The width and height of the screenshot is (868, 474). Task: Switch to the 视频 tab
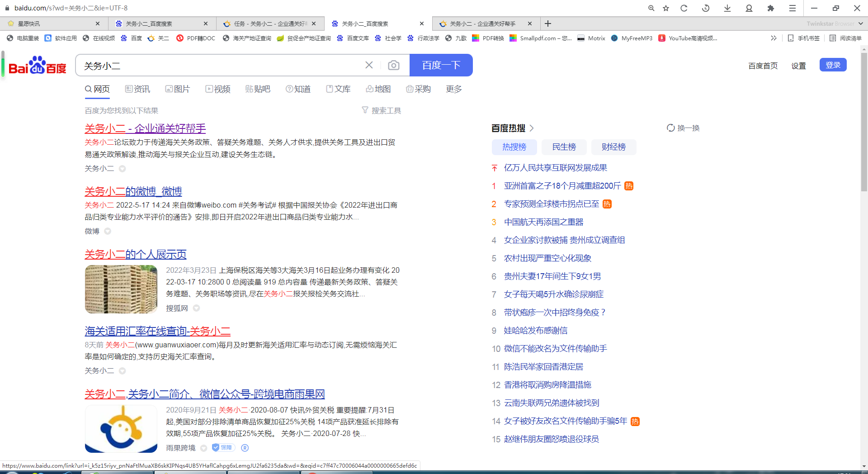pos(217,89)
